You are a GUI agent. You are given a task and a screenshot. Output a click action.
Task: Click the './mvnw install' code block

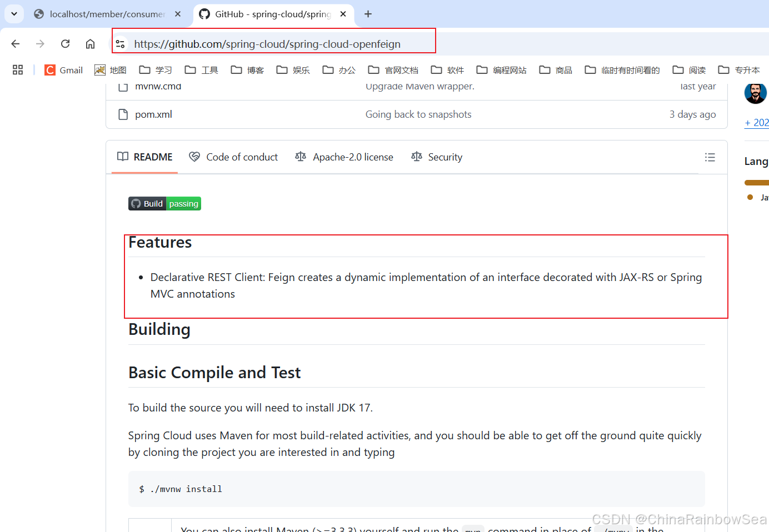pos(417,489)
